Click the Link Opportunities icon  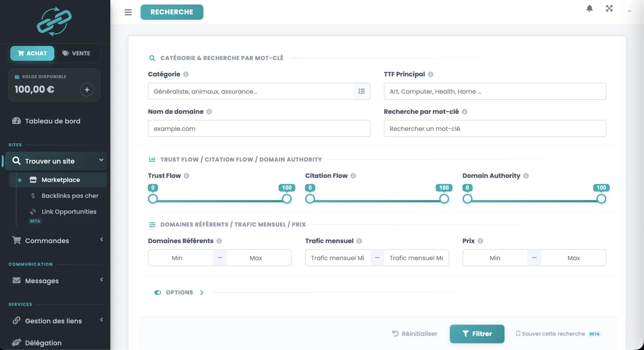click(x=33, y=211)
